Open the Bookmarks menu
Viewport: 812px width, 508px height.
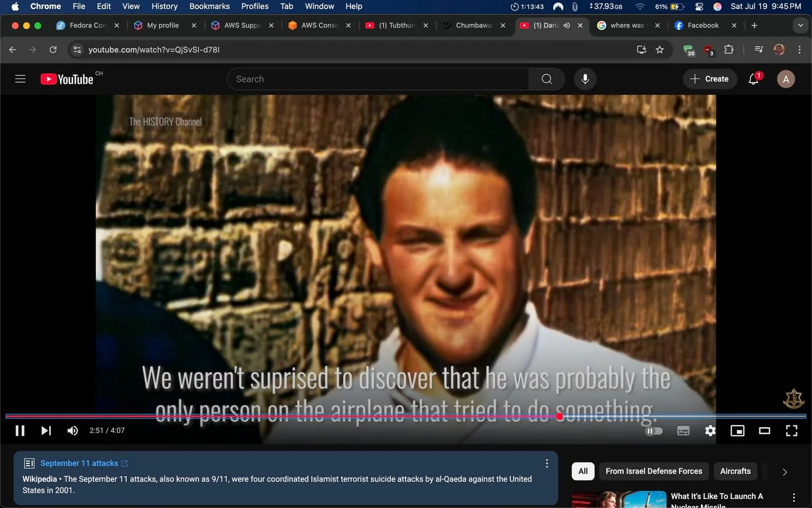coord(209,6)
